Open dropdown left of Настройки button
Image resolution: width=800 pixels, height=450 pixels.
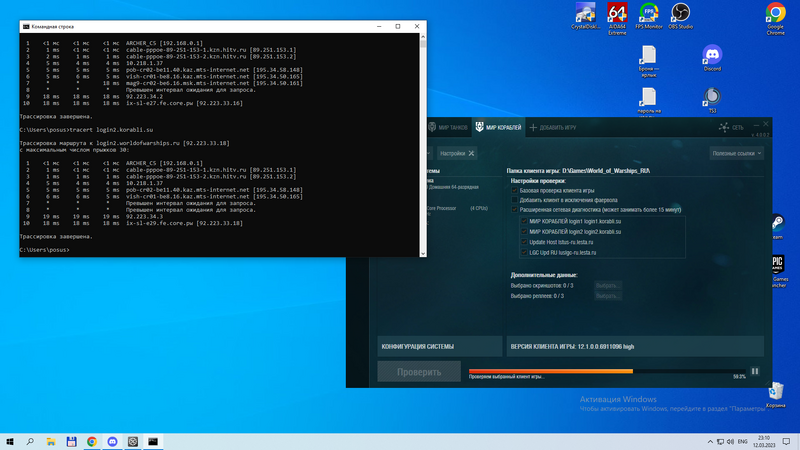coord(429,153)
